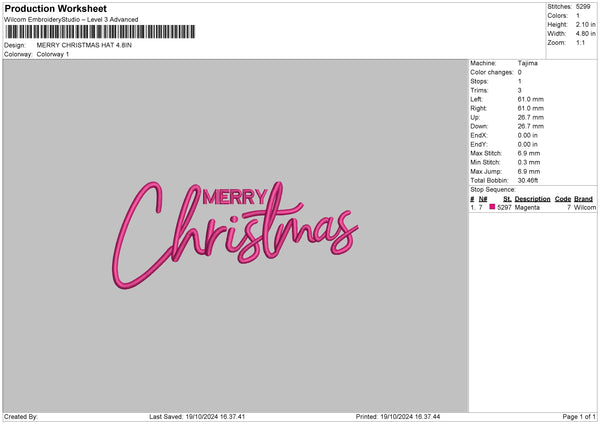Click 'Wilcom EmbroideryStudio – Level 3 Advanced' text

pos(71,20)
